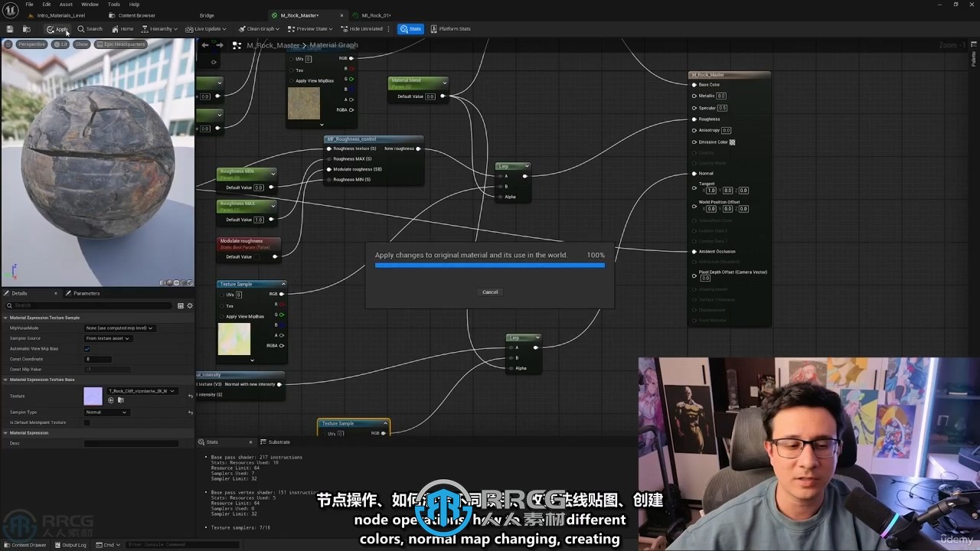The image size is (980, 551).
Task: Open the Asset menu
Action: click(66, 5)
